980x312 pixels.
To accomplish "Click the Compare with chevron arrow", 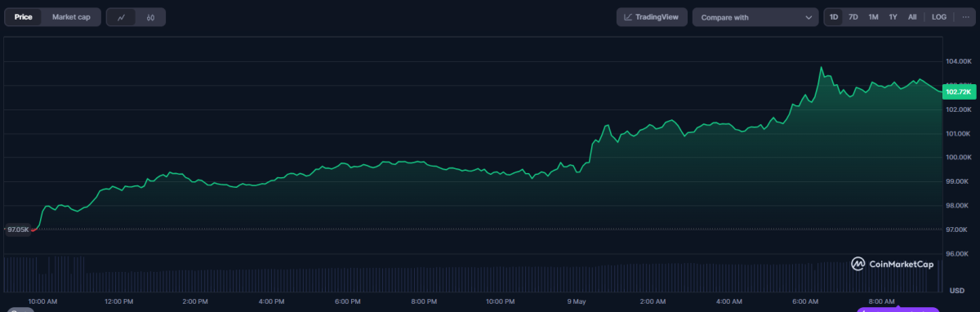I will [808, 17].
